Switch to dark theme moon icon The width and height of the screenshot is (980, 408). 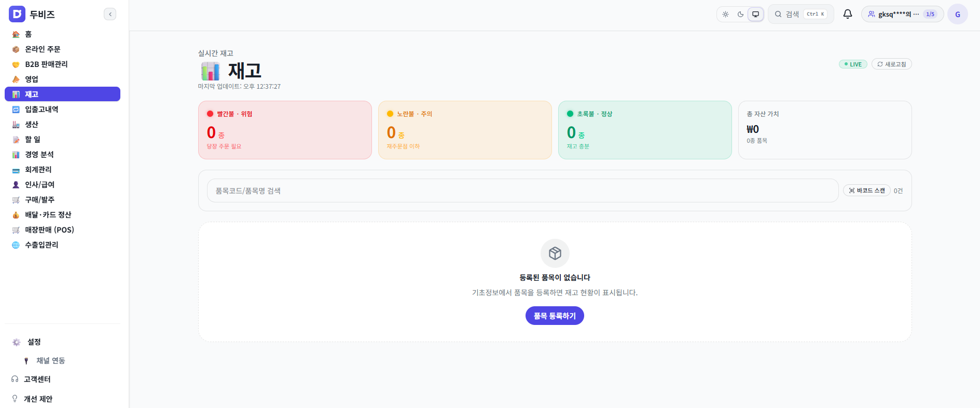click(740, 14)
